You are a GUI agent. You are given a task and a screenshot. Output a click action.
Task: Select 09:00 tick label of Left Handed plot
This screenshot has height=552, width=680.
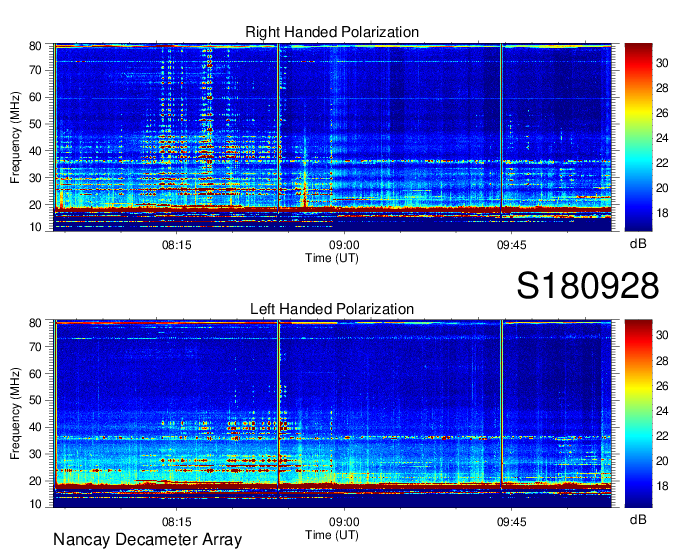(344, 521)
